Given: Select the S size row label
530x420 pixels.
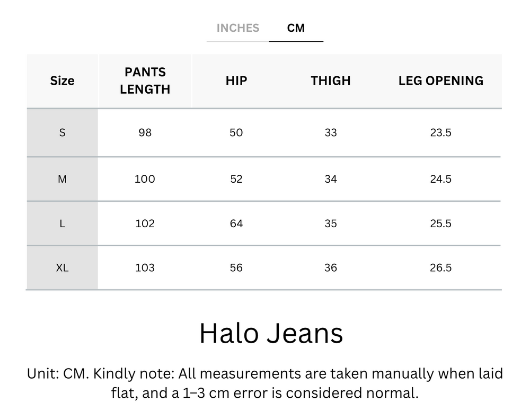Looking at the screenshot, I should [62, 133].
